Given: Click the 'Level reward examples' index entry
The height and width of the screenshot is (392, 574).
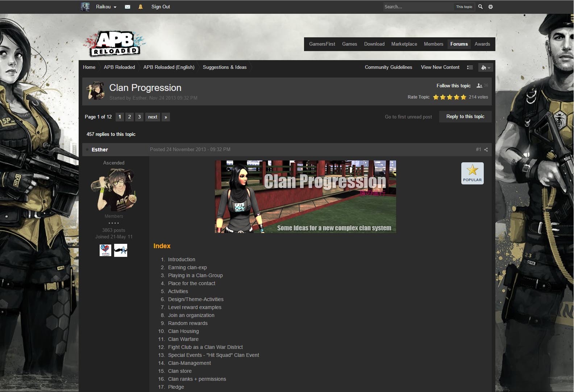Looking at the screenshot, I should tap(195, 307).
